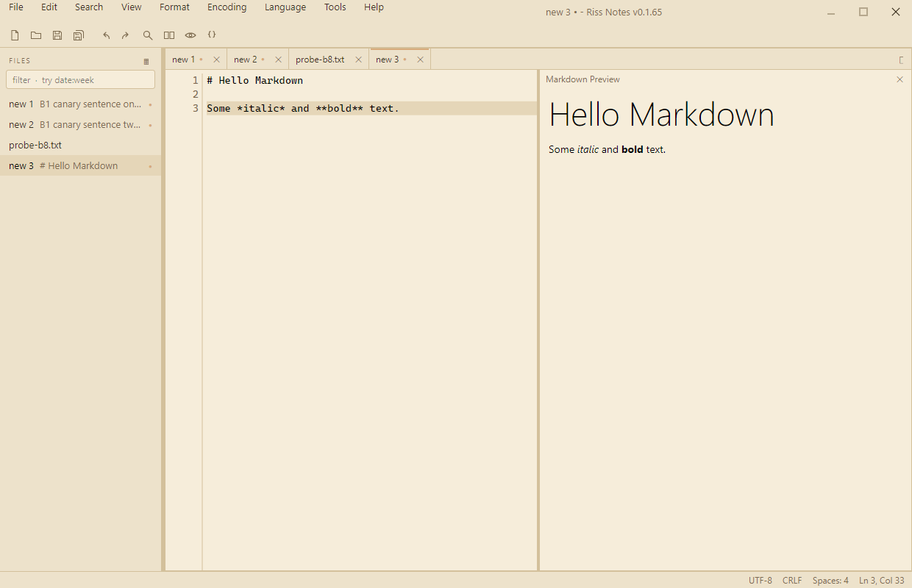Click the Markdown Preview panel title
912x588 pixels.
click(583, 79)
